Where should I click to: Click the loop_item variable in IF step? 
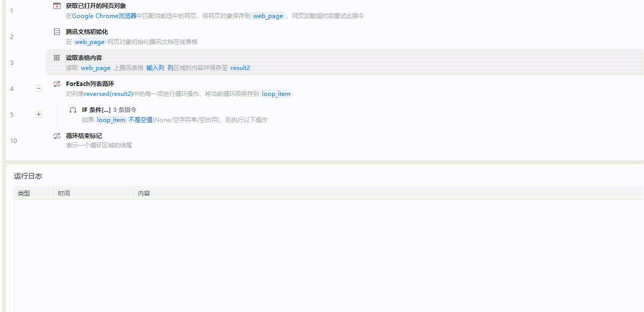[x=111, y=120]
